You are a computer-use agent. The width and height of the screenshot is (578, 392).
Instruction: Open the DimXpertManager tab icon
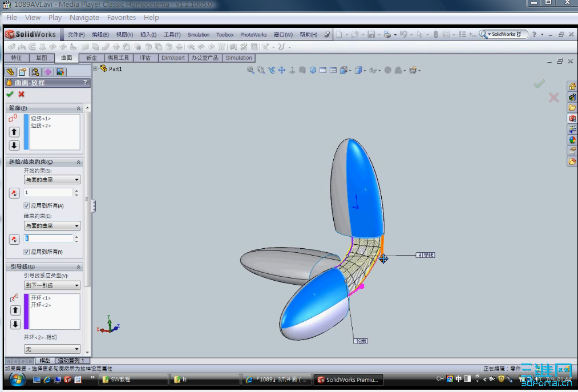(x=48, y=71)
